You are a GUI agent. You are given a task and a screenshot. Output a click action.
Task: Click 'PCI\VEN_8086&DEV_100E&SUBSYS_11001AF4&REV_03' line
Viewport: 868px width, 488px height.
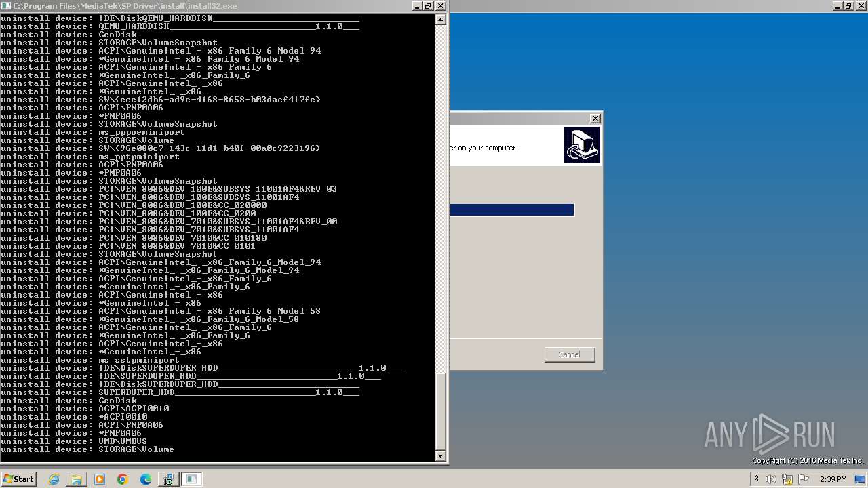[169, 189]
